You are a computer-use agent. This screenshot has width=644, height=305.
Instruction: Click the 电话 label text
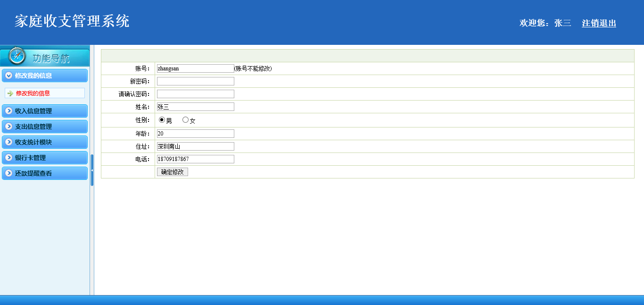click(142, 159)
